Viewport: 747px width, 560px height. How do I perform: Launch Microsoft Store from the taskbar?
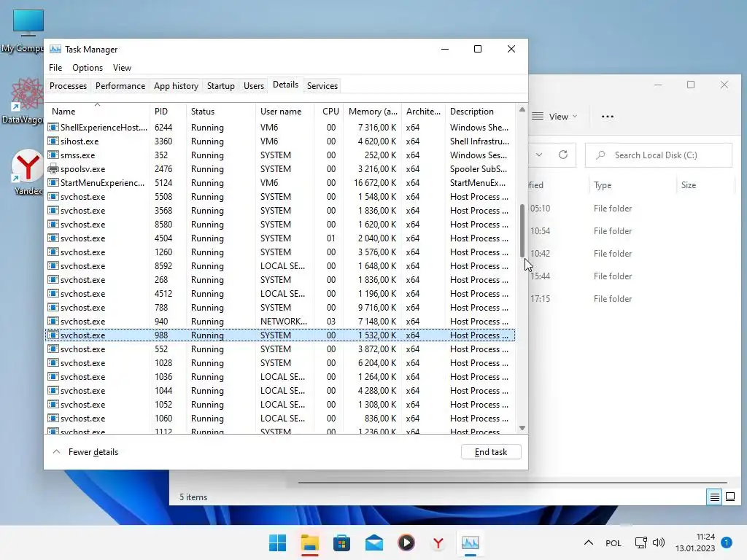[341, 542]
